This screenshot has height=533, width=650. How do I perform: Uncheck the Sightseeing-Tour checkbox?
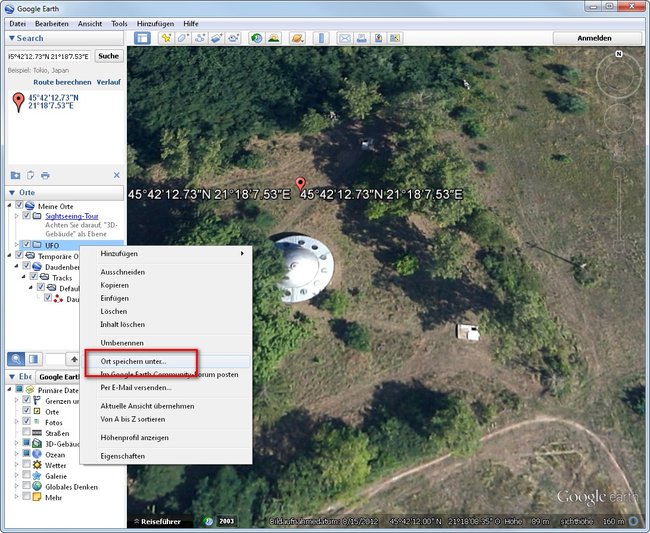point(27,216)
